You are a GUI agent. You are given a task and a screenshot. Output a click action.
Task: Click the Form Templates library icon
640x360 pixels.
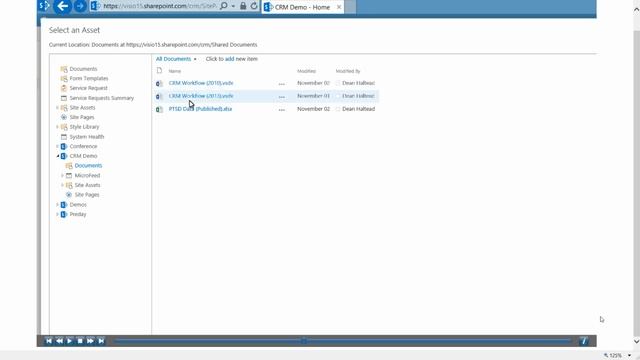click(64, 78)
